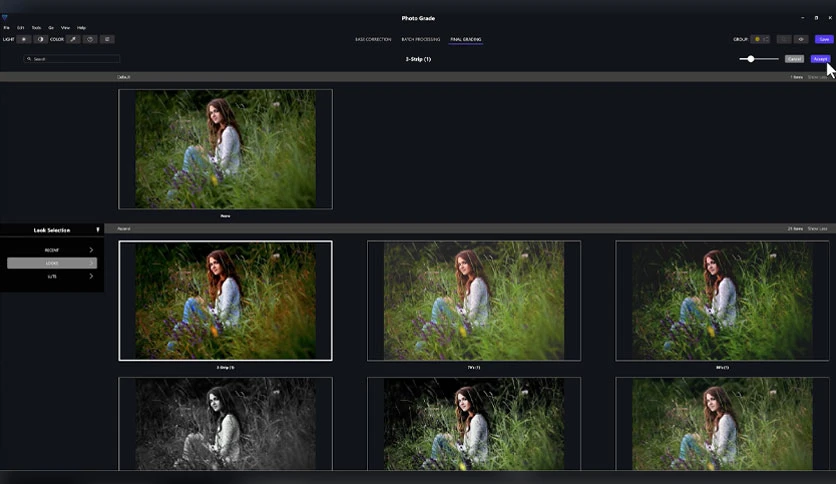Select the black and white look thumbnail

(225, 424)
